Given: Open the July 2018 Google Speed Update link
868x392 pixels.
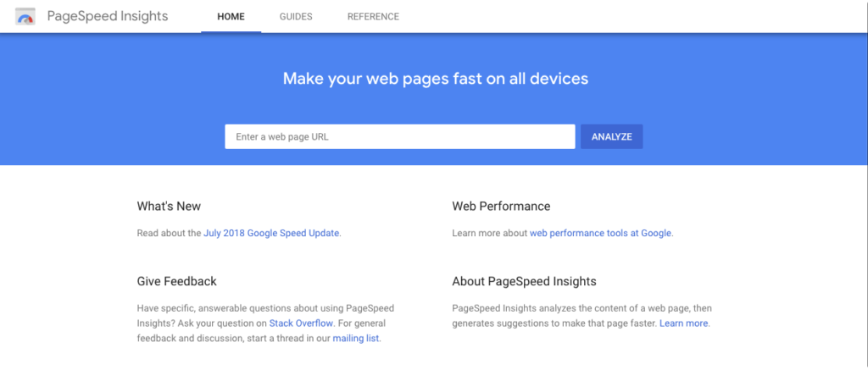Looking at the screenshot, I should coord(271,234).
